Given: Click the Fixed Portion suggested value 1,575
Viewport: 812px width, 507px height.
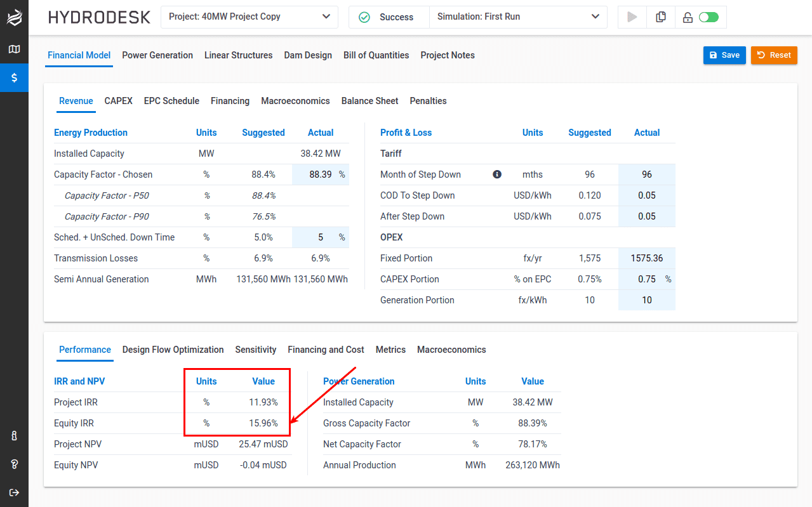Looking at the screenshot, I should [x=590, y=258].
